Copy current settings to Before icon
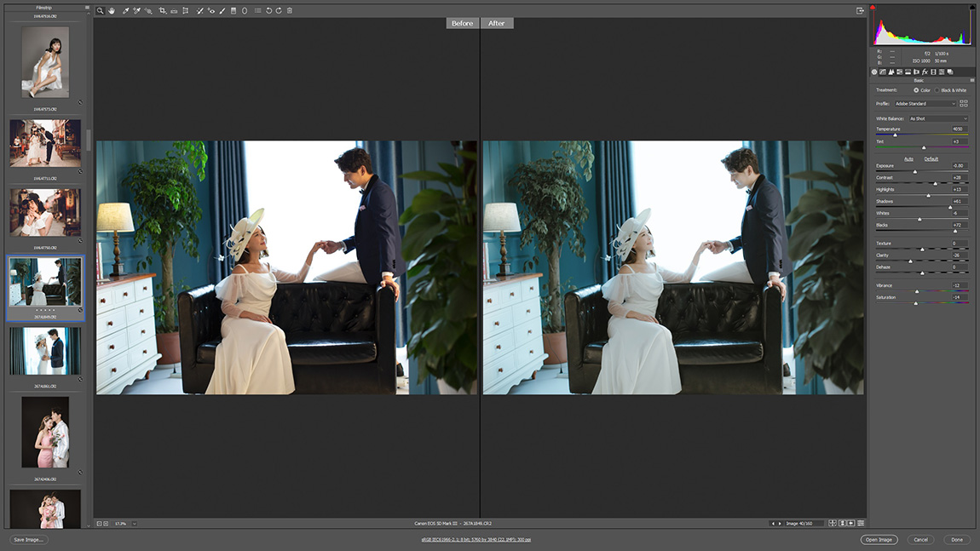Image resolution: width=980 pixels, height=551 pixels. tap(851, 524)
